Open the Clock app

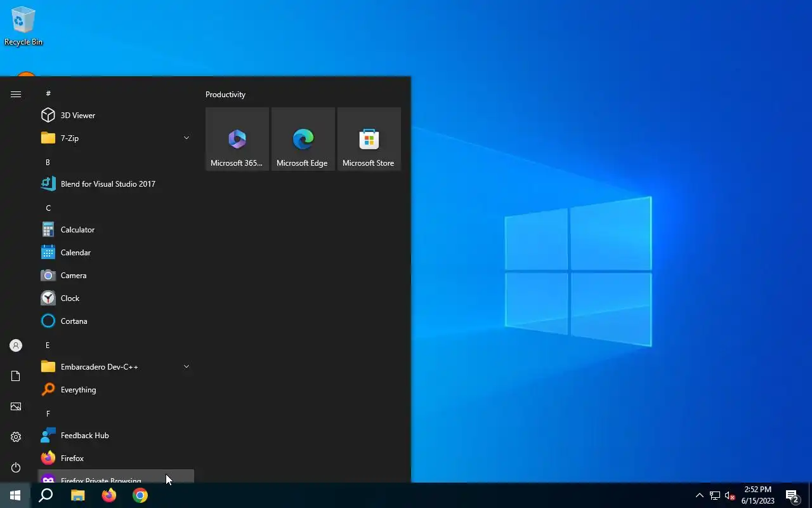coord(116,298)
